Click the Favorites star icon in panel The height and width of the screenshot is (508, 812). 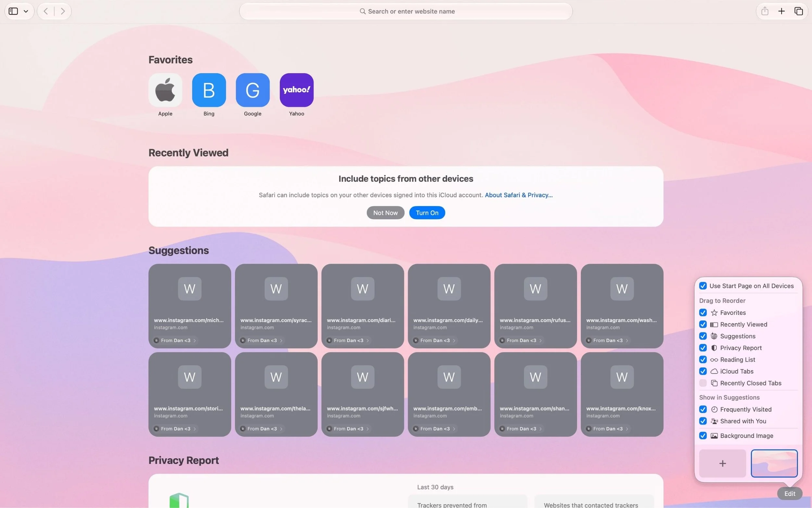click(714, 313)
